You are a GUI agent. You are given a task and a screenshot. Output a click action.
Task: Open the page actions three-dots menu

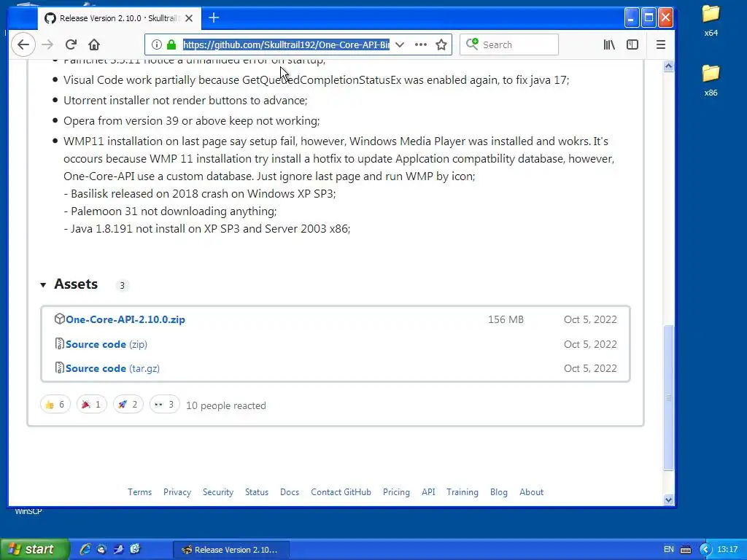click(x=421, y=44)
